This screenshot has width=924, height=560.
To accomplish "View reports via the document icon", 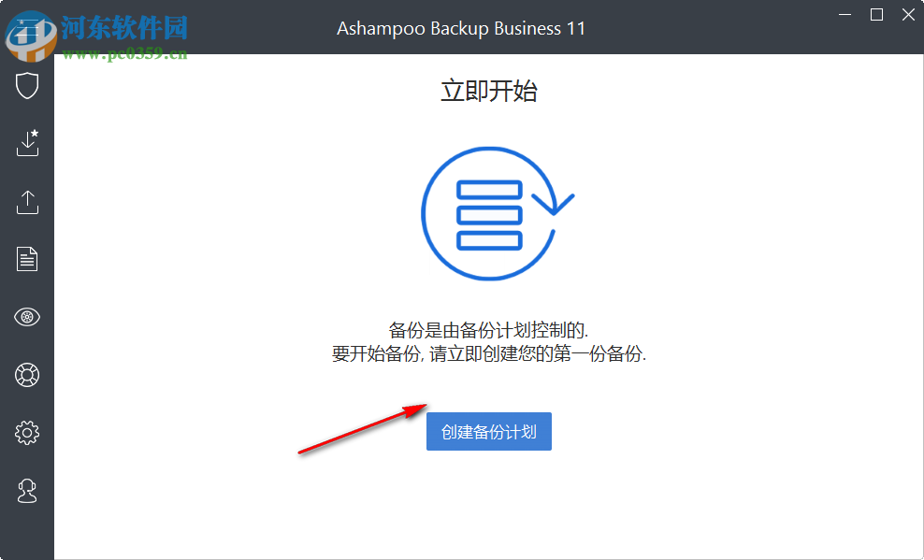I will point(27,259).
